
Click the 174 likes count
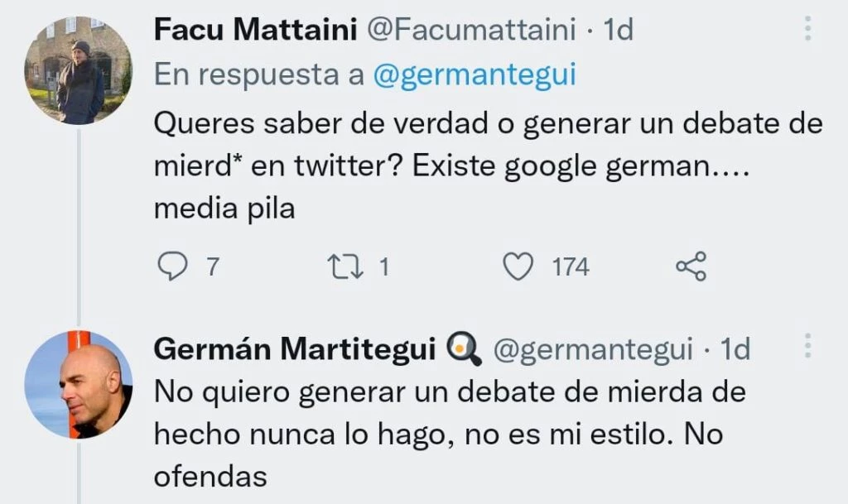(x=571, y=266)
